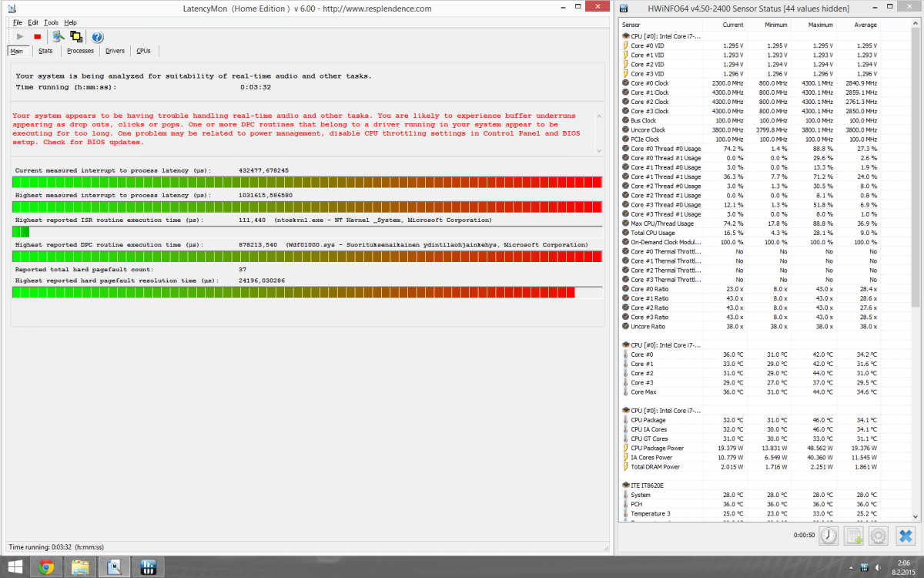Image resolution: width=924 pixels, height=578 pixels.
Task: Switch to the Stats tab
Action: [45, 51]
